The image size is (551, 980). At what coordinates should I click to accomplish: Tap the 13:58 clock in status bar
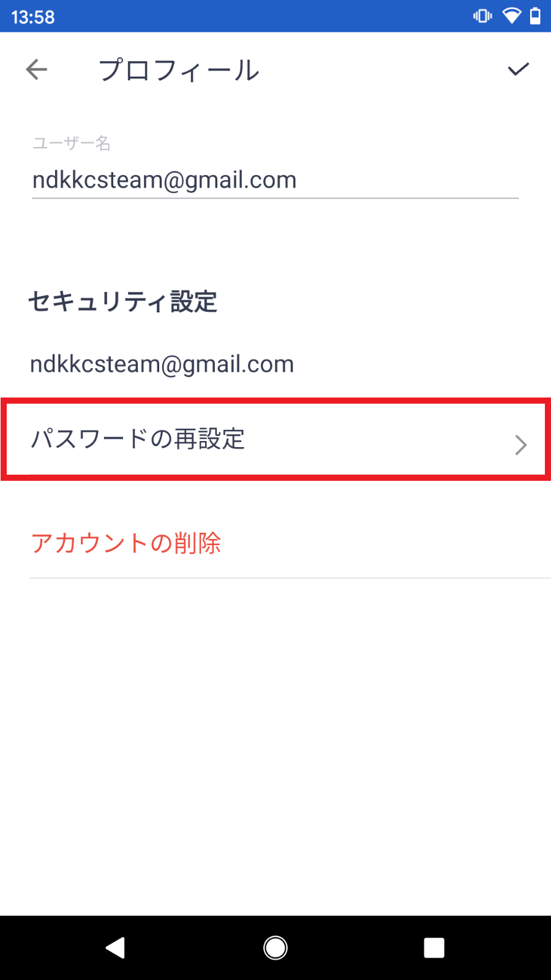click(x=33, y=17)
